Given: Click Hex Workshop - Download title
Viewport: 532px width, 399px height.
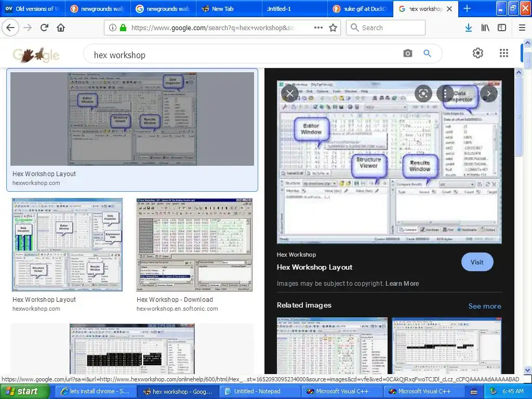Looking at the screenshot, I should click(x=175, y=300).
